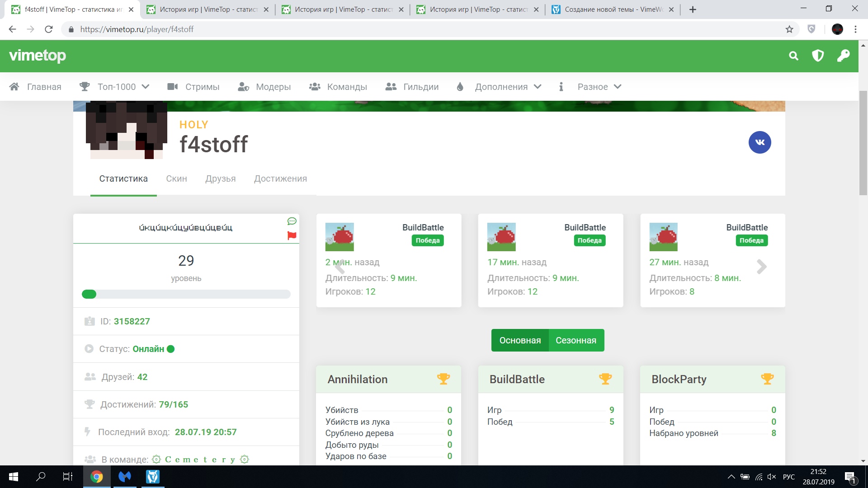Screen dimensions: 868x488
Task: Click the shield icon in green header
Action: [818, 56]
